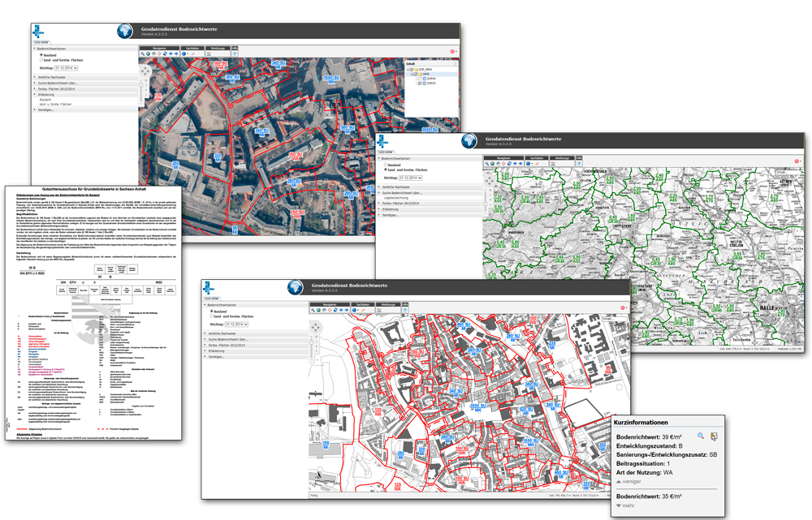
Task: Click Navigieren toolbar header in aerial-photo window
Action: pos(159,48)
